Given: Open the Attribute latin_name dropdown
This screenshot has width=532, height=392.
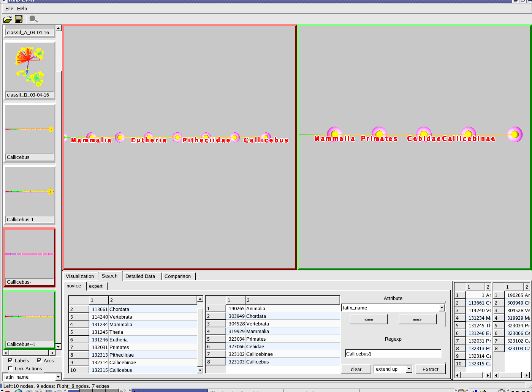Looking at the screenshot, I should click(x=441, y=308).
